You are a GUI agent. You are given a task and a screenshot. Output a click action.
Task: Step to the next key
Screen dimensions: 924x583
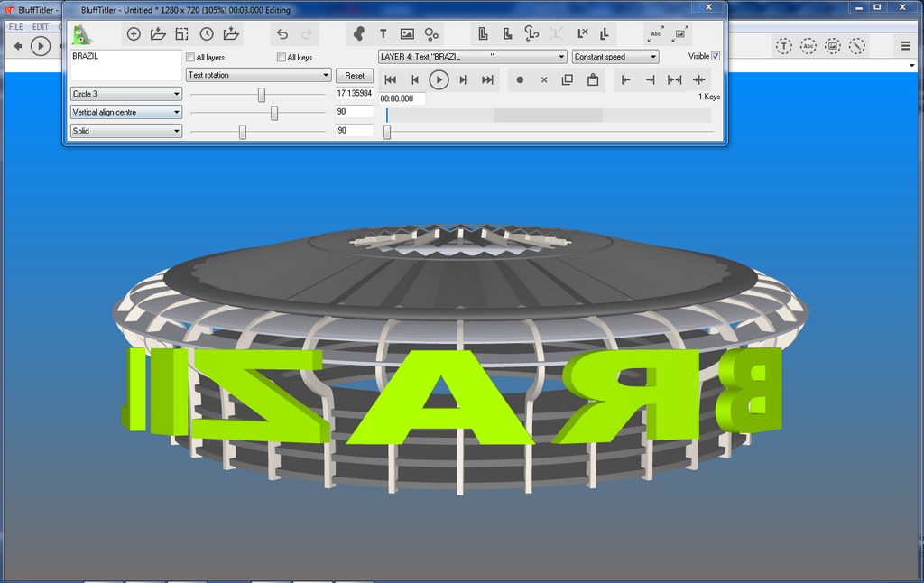coord(463,80)
